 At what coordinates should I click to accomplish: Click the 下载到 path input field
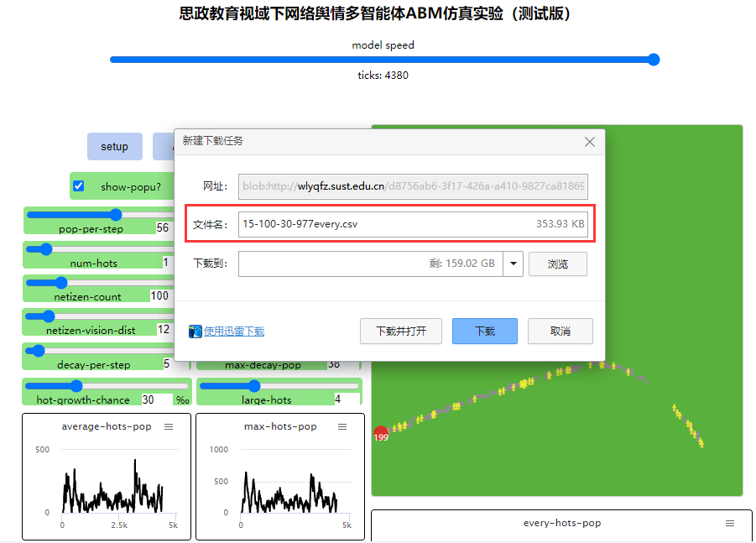pos(370,264)
